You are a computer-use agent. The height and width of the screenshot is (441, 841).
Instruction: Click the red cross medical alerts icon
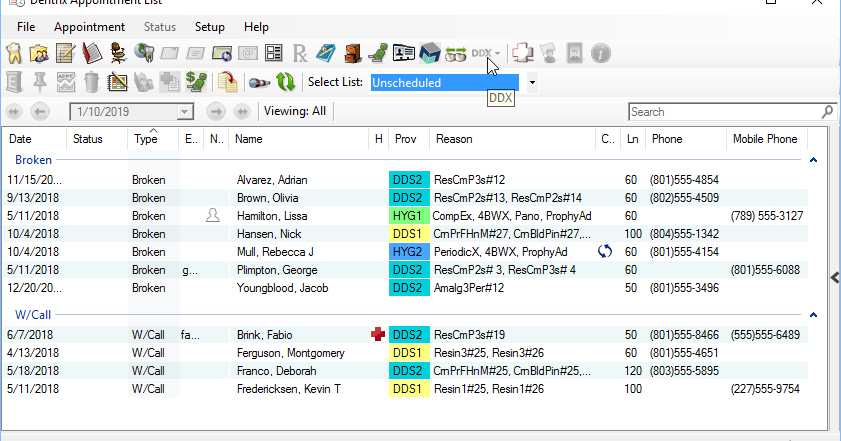click(522, 53)
